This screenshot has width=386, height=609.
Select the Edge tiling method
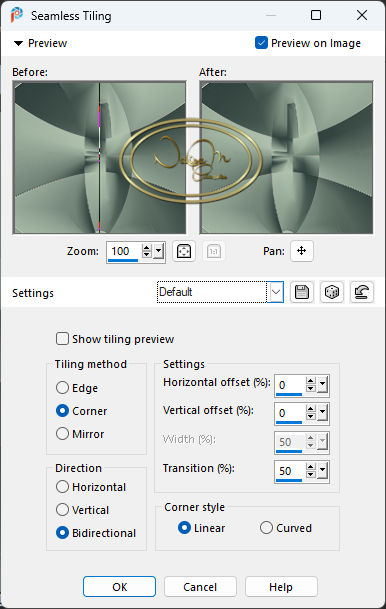[x=62, y=388]
